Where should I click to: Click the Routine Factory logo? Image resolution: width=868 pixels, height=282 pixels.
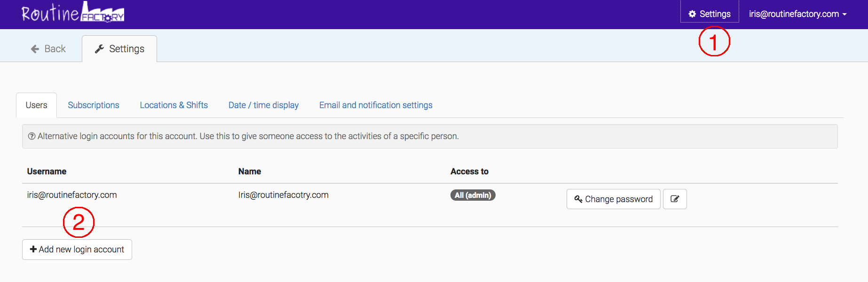[x=73, y=13]
